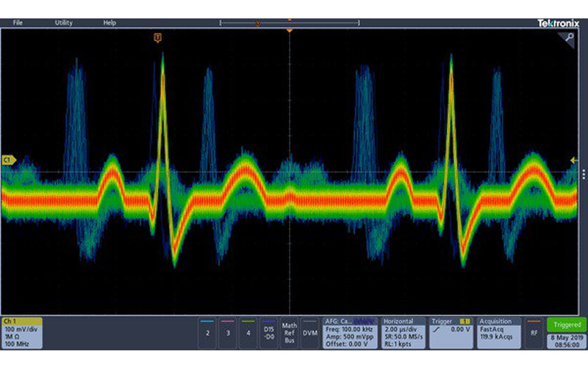Turn on channel 3
Image resolution: width=588 pixels, height=368 pixels.
click(x=228, y=333)
